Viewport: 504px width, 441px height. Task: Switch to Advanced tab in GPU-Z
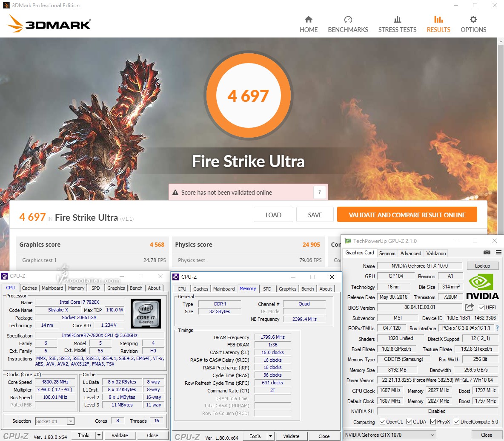[411, 254]
